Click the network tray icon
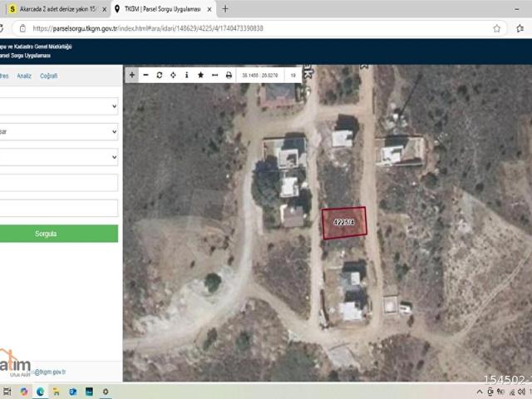 512,392
